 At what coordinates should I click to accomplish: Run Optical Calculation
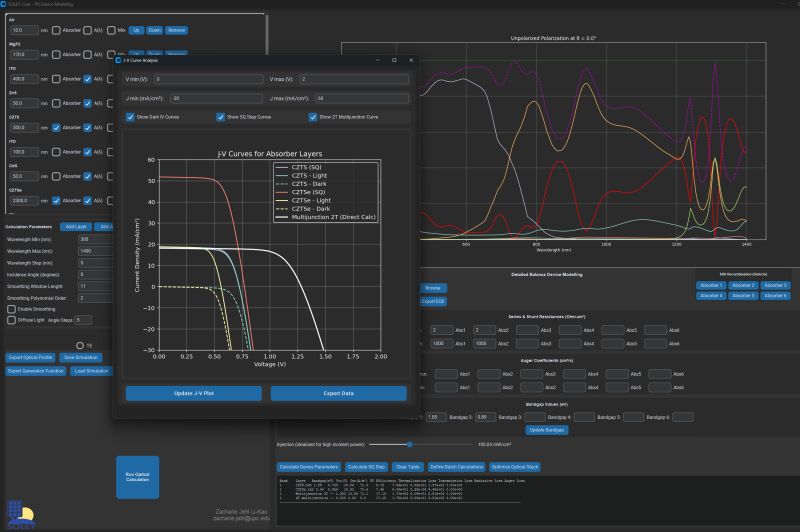pos(138,477)
